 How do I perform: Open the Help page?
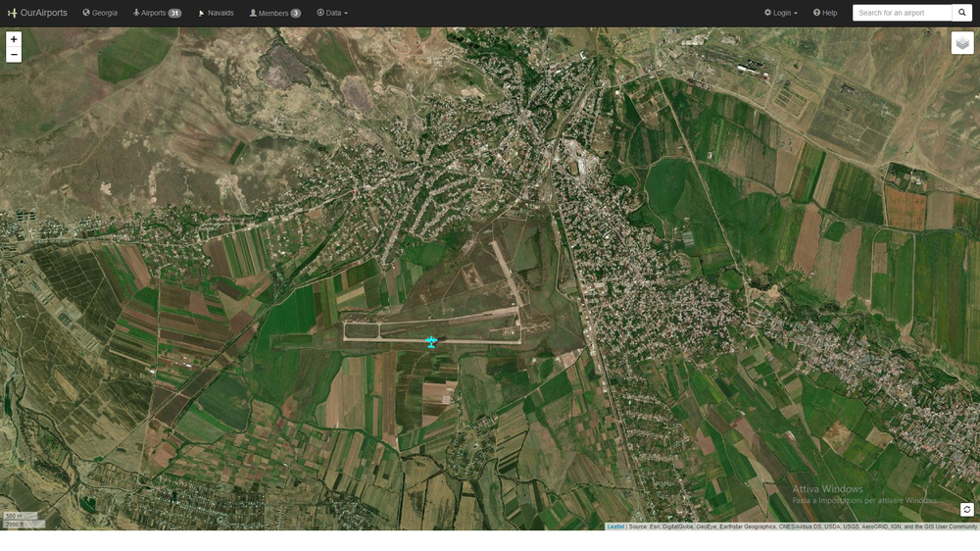click(825, 13)
